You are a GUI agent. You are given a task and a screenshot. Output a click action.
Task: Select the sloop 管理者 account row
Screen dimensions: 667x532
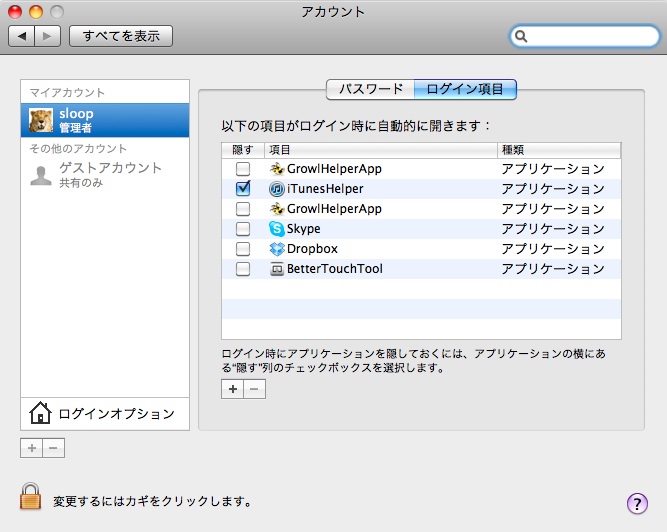coord(105,120)
